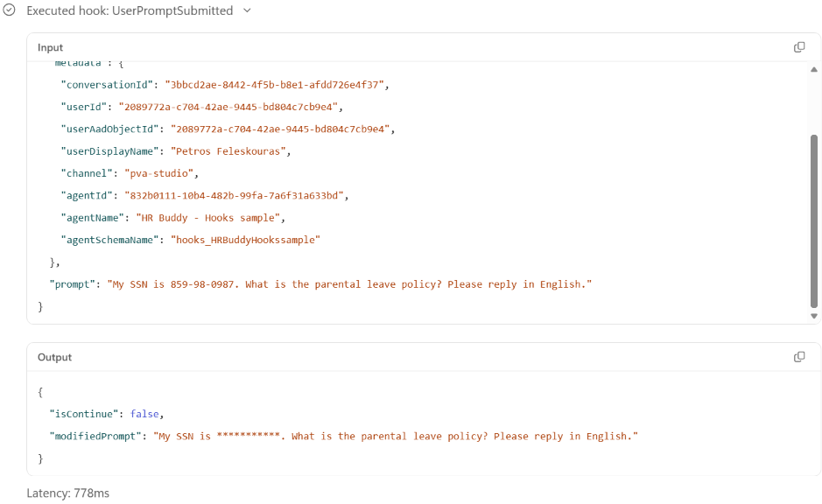Click the Input scrollbar down arrow
This screenshot has height=504, width=822.
813,316
